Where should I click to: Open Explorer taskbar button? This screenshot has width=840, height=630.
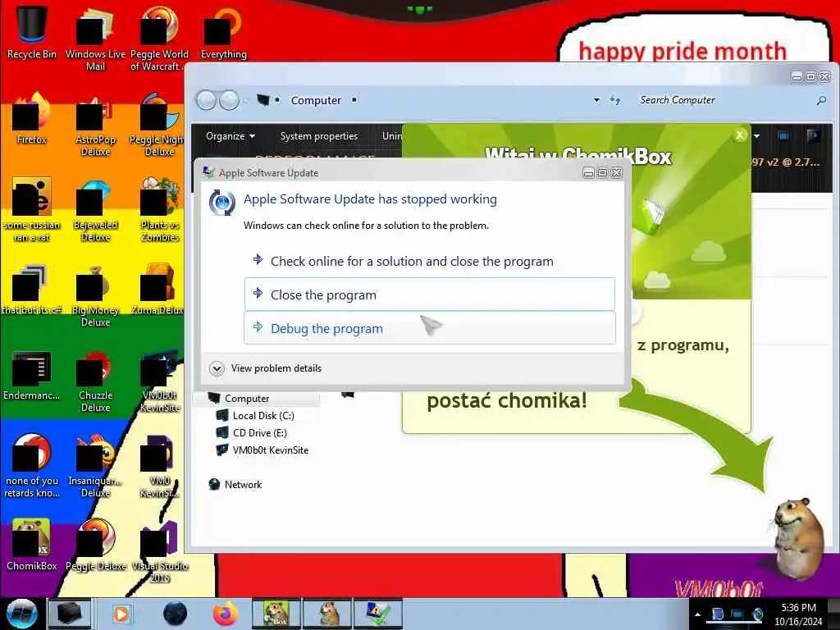(x=70, y=614)
